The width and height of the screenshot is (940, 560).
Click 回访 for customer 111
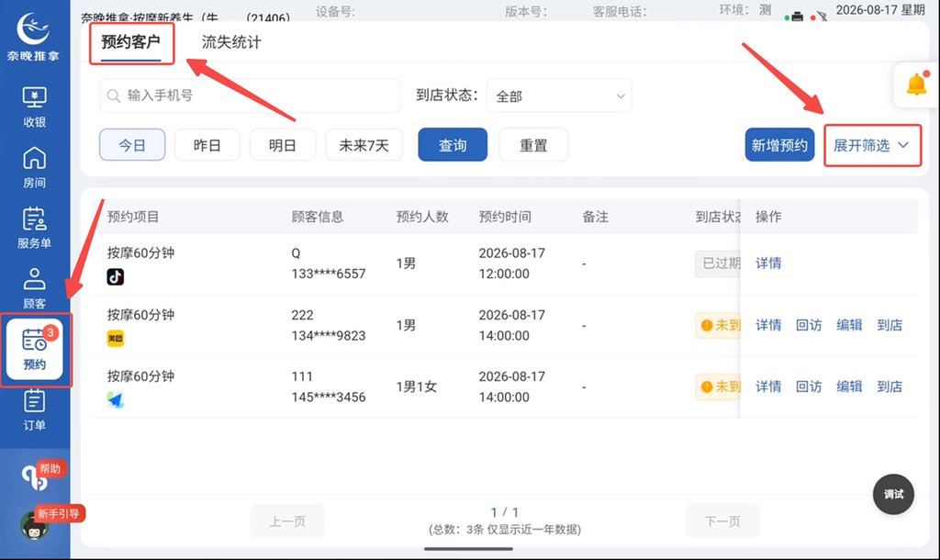pos(809,386)
